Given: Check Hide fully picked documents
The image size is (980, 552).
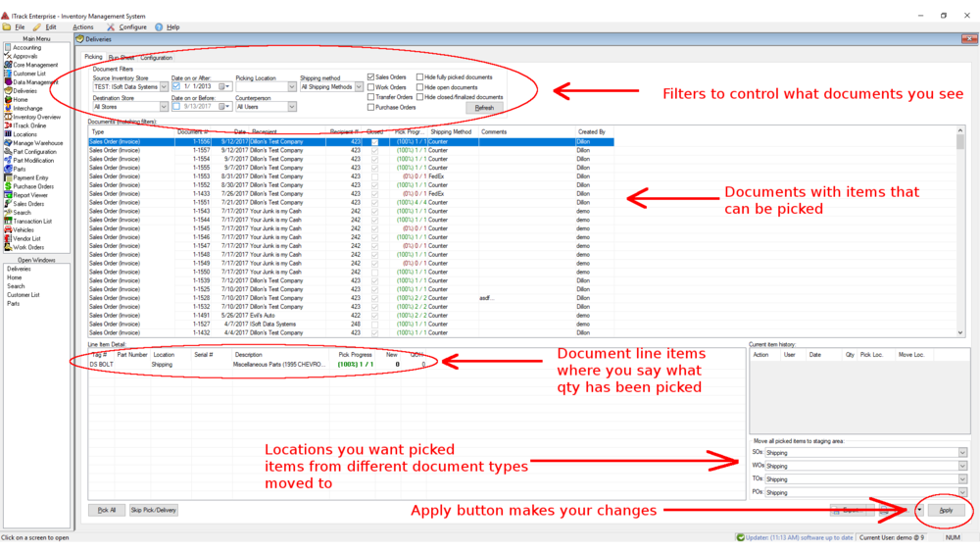Looking at the screenshot, I should [x=419, y=76].
